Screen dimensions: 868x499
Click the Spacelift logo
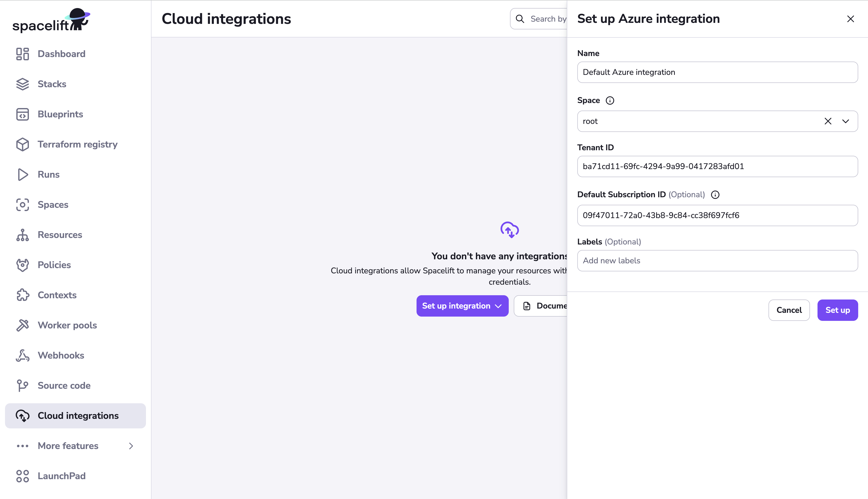(52, 21)
